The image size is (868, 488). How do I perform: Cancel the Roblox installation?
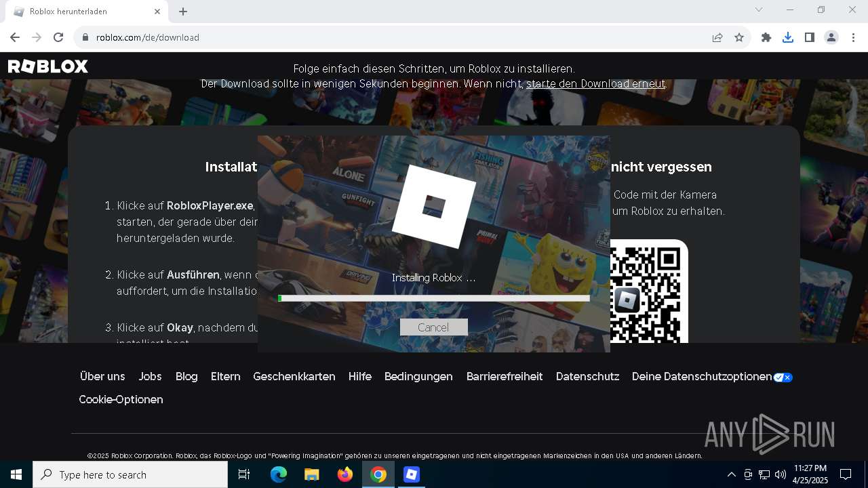tap(433, 327)
